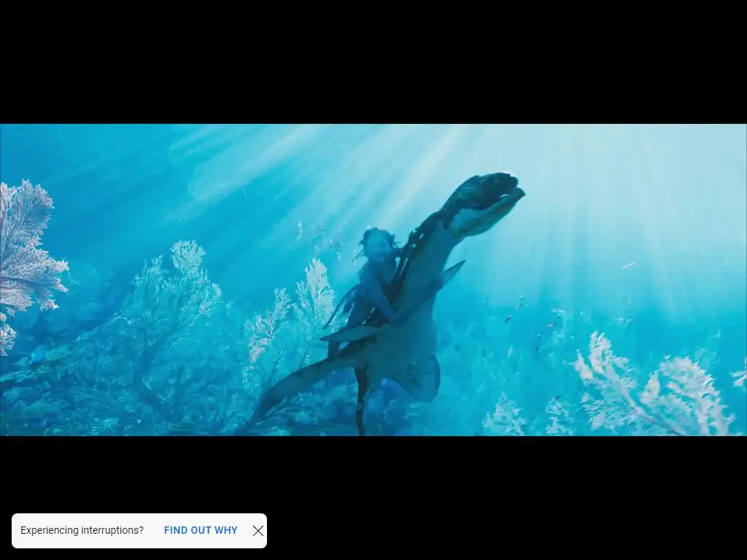This screenshot has height=560, width=747.
Task: Open the FIND OUT WHY link
Action: (201, 531)
